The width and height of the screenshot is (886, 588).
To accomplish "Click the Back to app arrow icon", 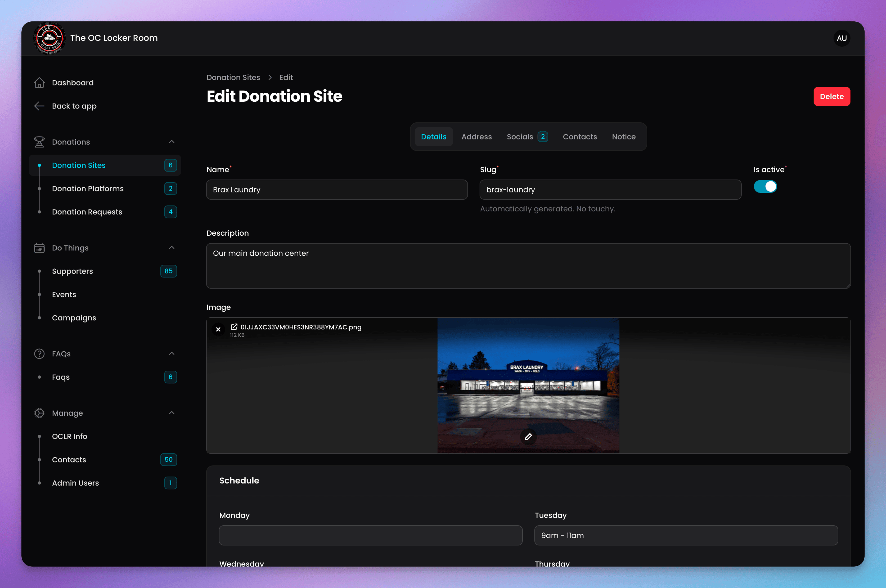I will [39, 106].
